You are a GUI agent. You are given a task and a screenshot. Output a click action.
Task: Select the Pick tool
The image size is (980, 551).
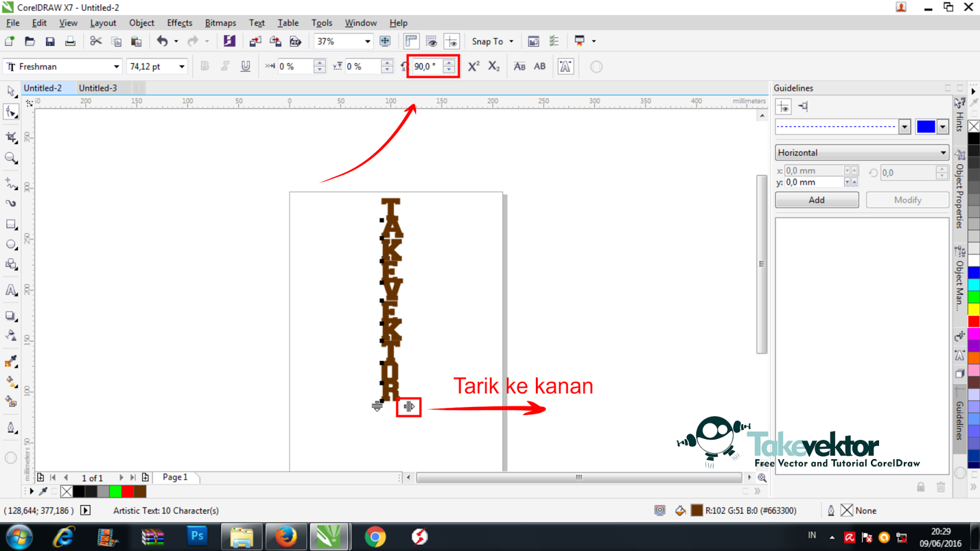click(x=11, y=92)
